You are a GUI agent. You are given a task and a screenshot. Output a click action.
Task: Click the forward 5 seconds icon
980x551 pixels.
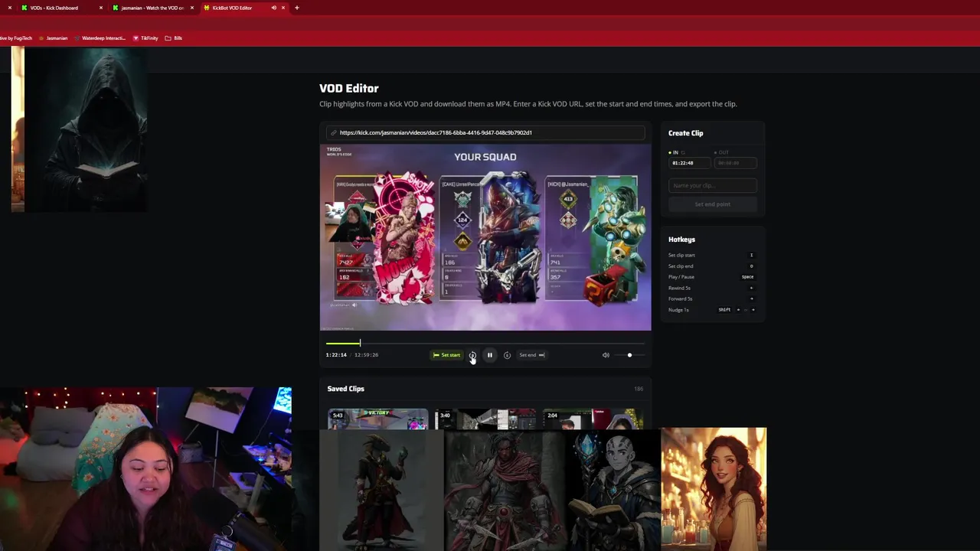(x=507, y=355)
